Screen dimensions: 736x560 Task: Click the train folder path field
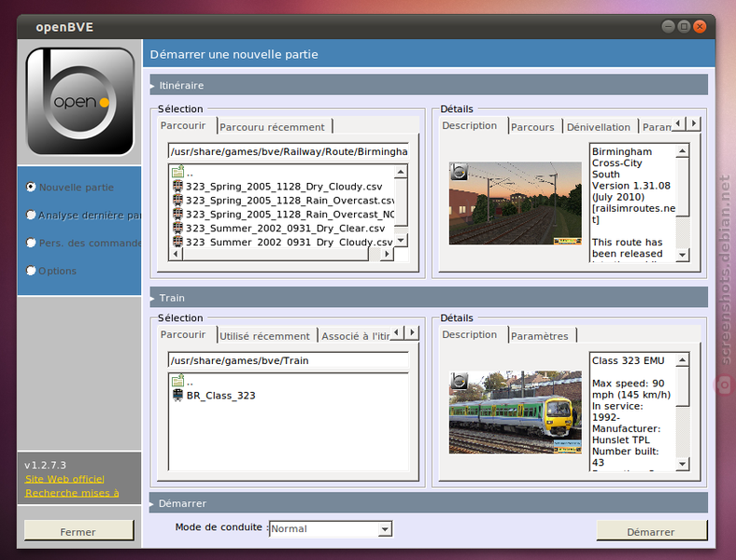pos(289,360)
